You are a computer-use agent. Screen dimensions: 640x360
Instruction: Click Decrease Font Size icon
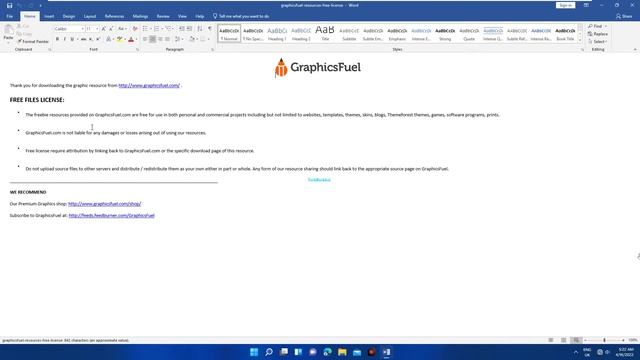pyautogui.click(x=111, y=29)
